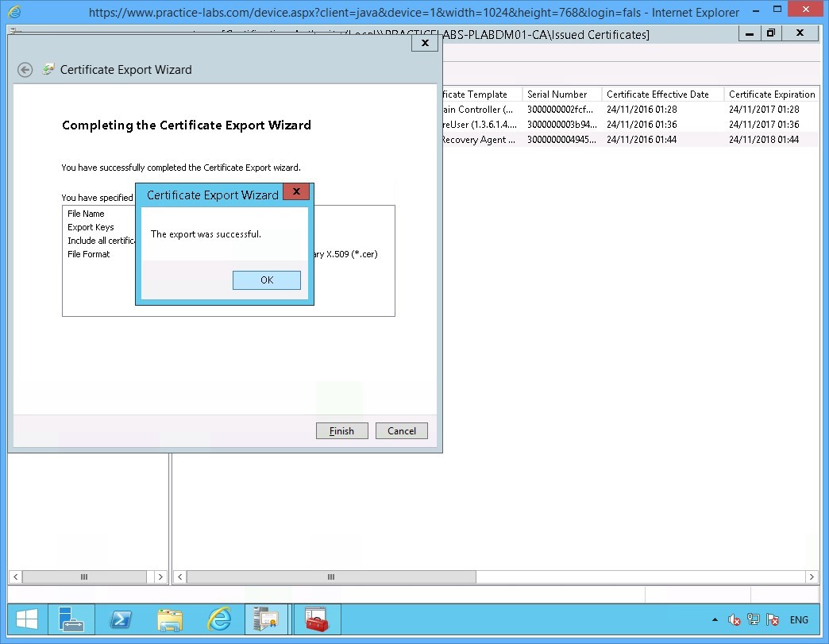Viewport: 829px width, 644px height.
Task: Click the Start button
Action: 26,619
